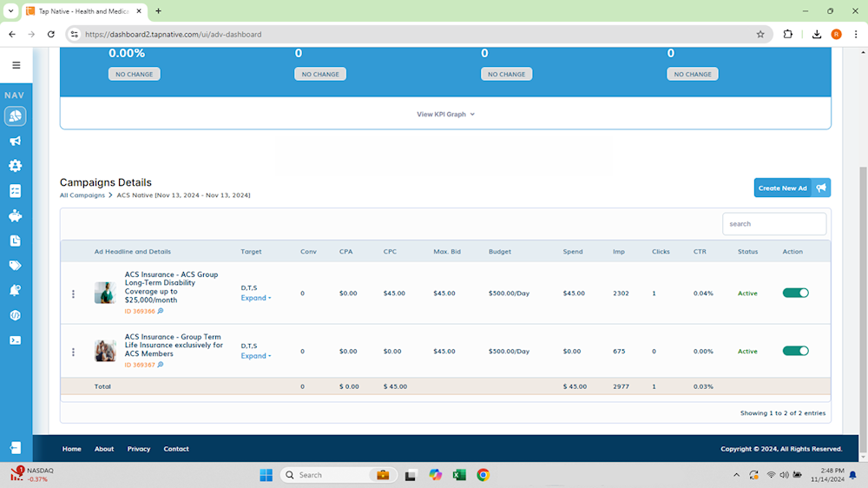This screenshot has width=868, height=488.
Task: Expand targets for Group Term Life ad
Action: [256, 356]
